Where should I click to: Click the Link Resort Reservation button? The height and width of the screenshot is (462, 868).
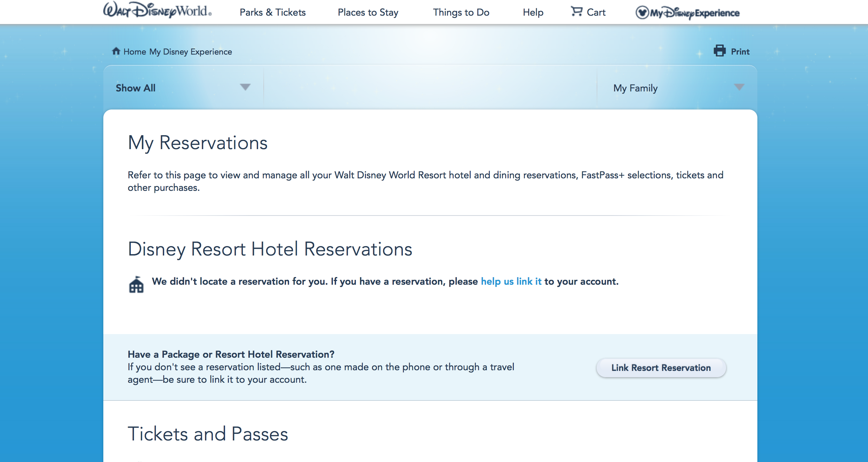(661, 367)
